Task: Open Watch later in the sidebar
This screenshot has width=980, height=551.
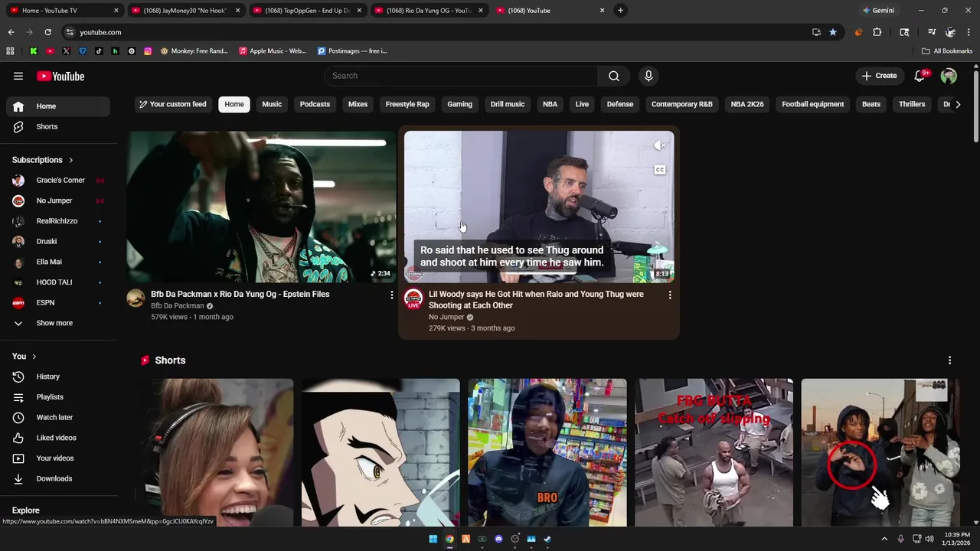Action: (58, 417)
